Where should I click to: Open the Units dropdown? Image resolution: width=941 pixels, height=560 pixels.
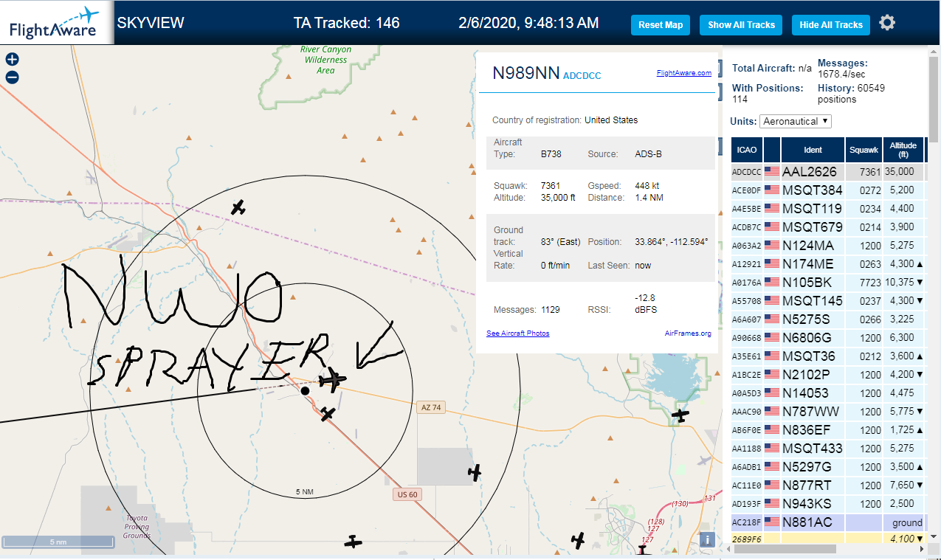796,121
